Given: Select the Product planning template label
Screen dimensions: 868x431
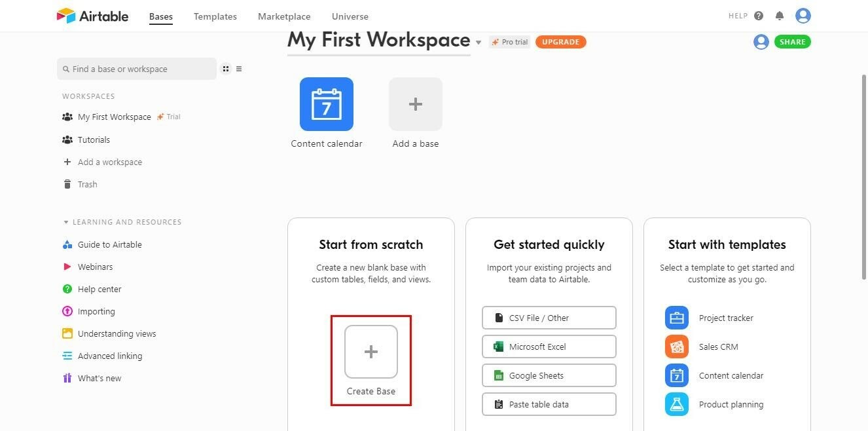Looking at the screenshot, I should [x=731, y=404].
